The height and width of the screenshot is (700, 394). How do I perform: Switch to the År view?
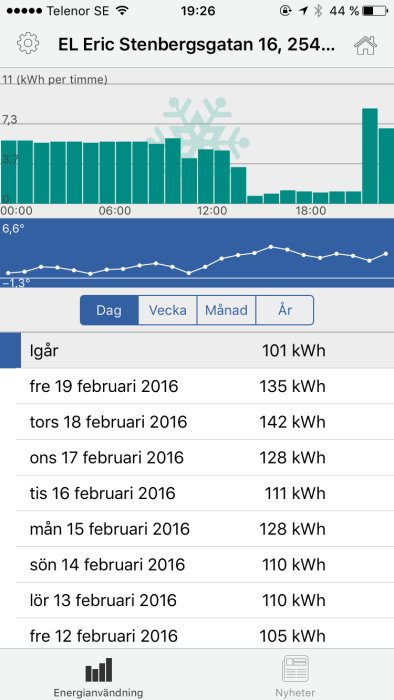point(285,310)
